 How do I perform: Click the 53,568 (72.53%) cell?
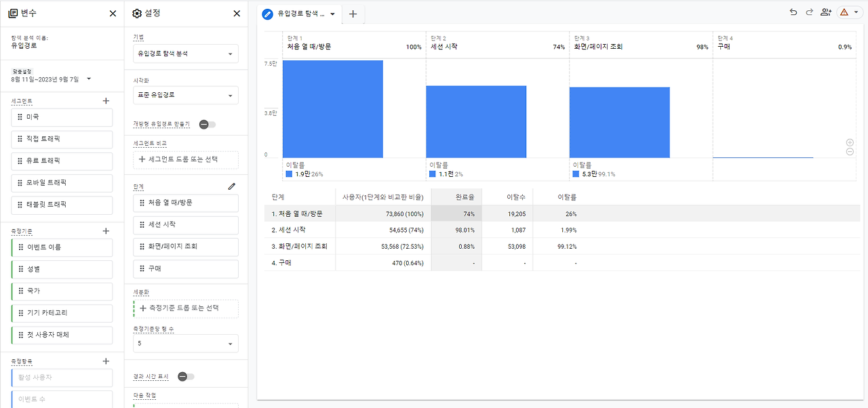point(383,246)
